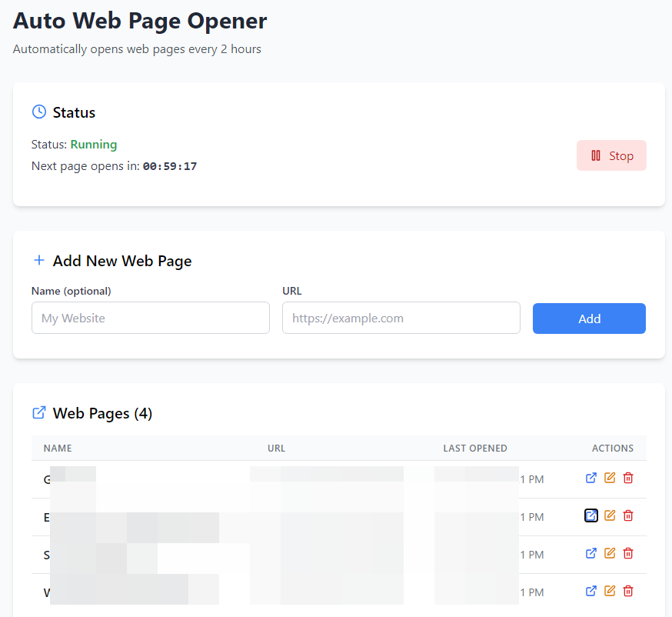Viewport: 672px width, 617px height.
Task: Edit the fourth web page entry
Action: click(610, 591)
